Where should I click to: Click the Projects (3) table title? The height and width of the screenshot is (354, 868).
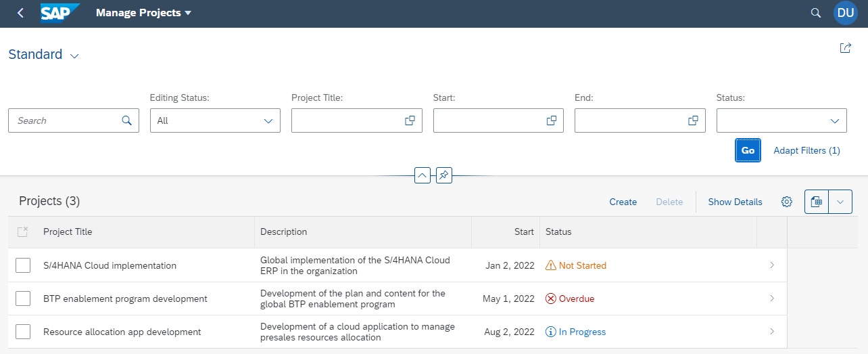49,201
